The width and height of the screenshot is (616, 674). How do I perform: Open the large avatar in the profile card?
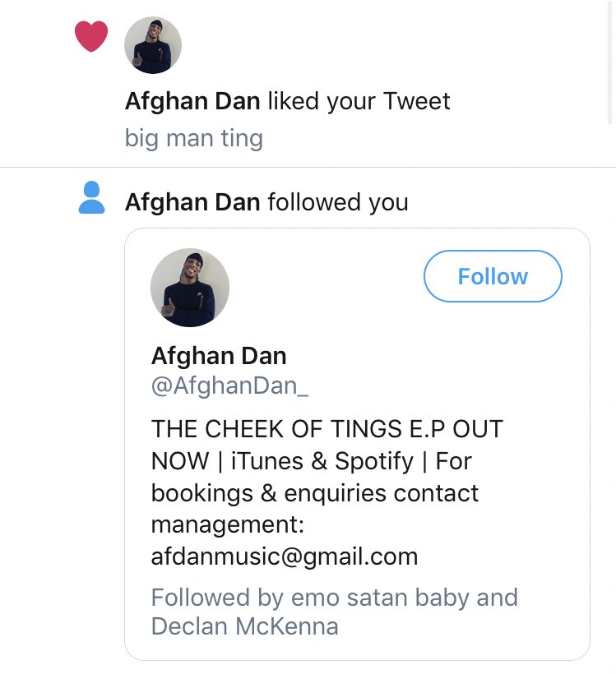tap(190, 288)
